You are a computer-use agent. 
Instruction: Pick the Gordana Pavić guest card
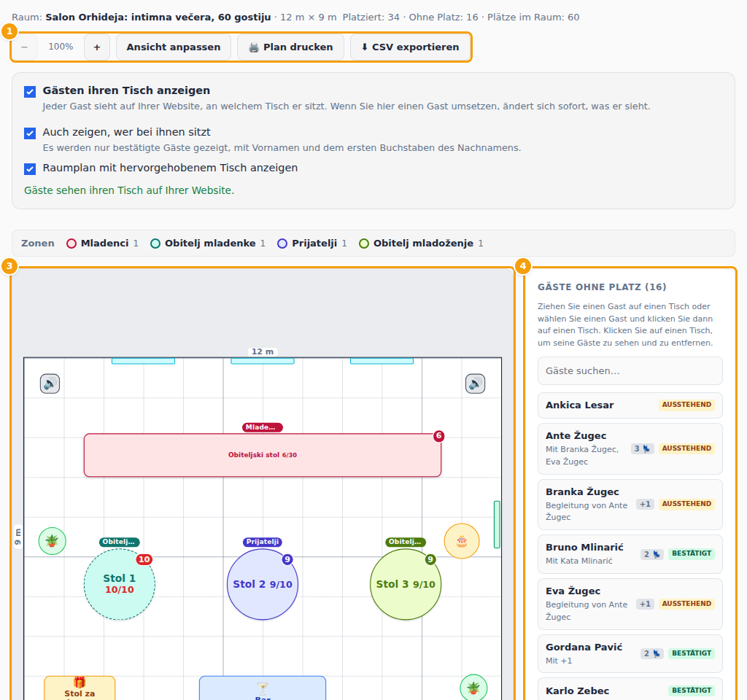pos(630,653)
